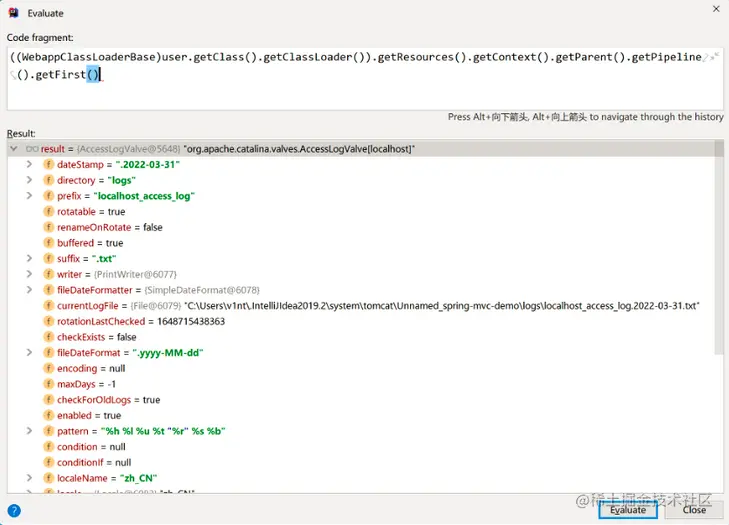Click the field icon beside checkExists
Screen dimensions: 729x525
coord(48,337)
